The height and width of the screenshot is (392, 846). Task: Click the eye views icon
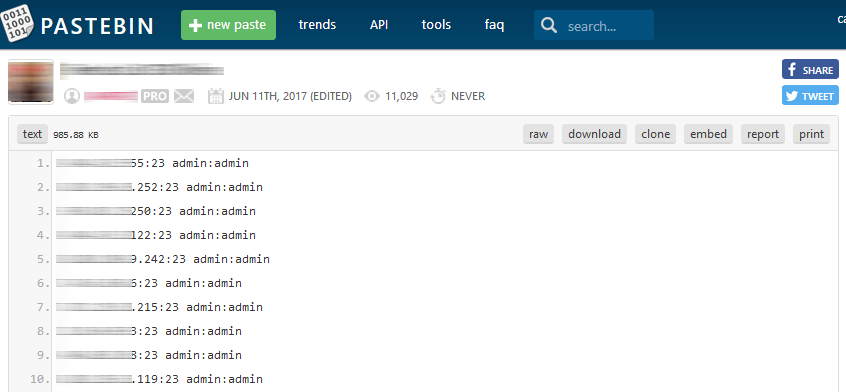[x=372, y=97]
